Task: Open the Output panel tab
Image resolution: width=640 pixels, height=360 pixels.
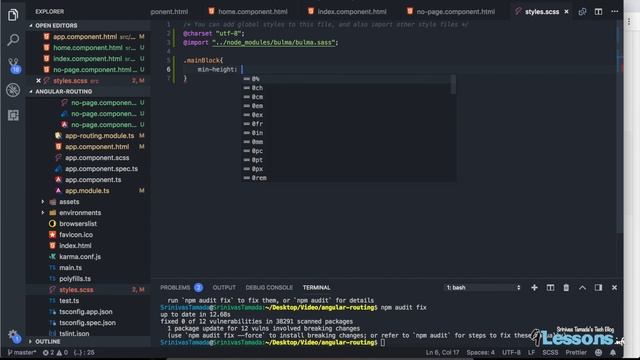Action: [x=224, y=288]
